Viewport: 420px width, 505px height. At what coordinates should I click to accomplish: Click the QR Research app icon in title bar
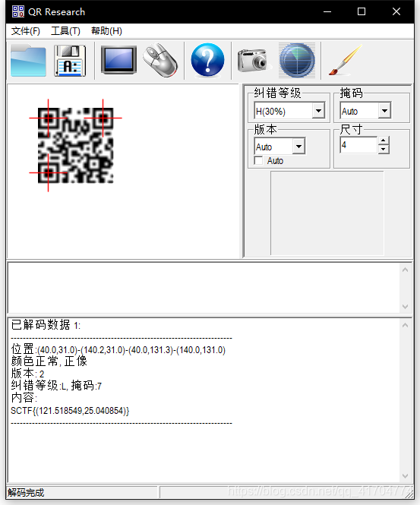[18, 11]
